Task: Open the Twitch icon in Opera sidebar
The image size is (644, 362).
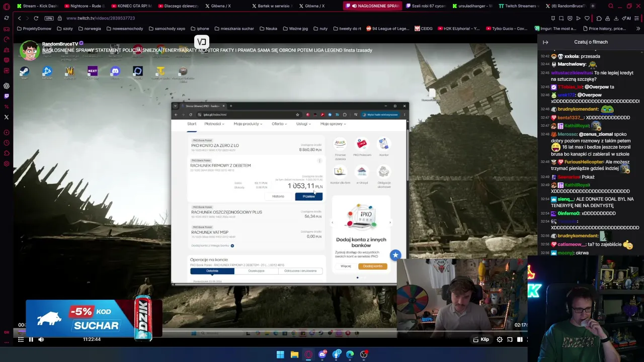Action: (x=6, y=96)
